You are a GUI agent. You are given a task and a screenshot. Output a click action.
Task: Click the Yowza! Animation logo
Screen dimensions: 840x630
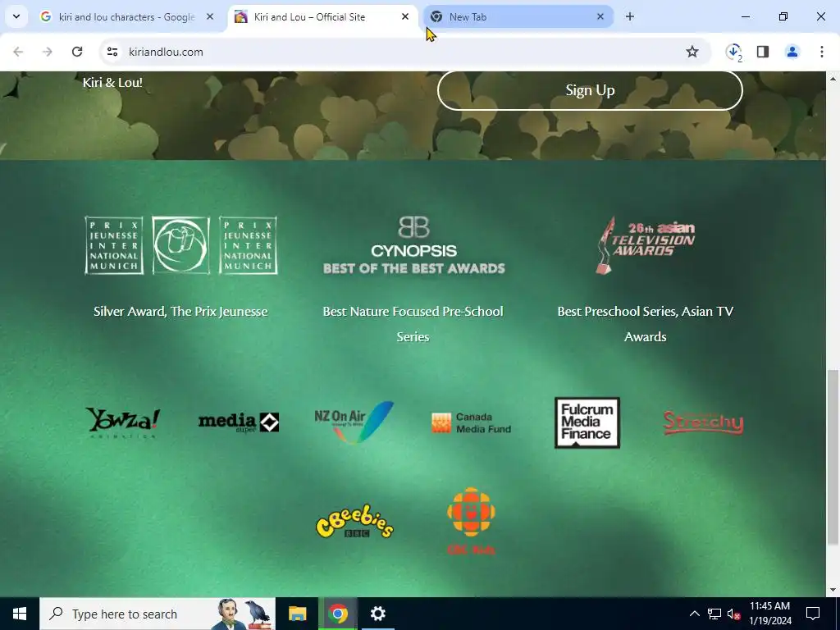pos(123,422)
